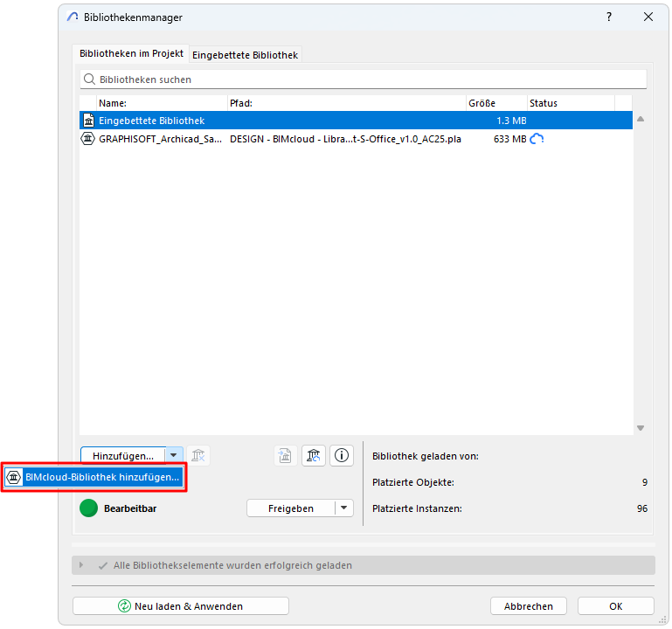Click the BIMcloud library icon beside GRAPHISOFT row
672x629 pixels.
click(88, 139)
